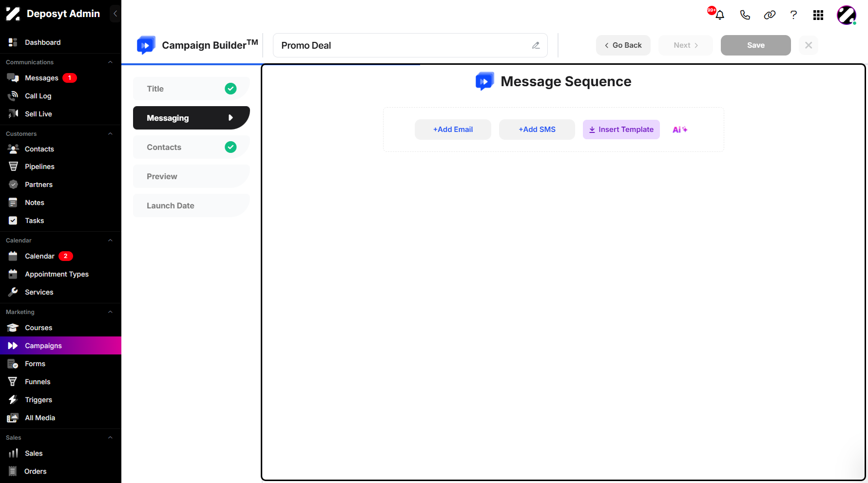
Task: Open Tasks in sidebar
Action: [x=60, y=221]
